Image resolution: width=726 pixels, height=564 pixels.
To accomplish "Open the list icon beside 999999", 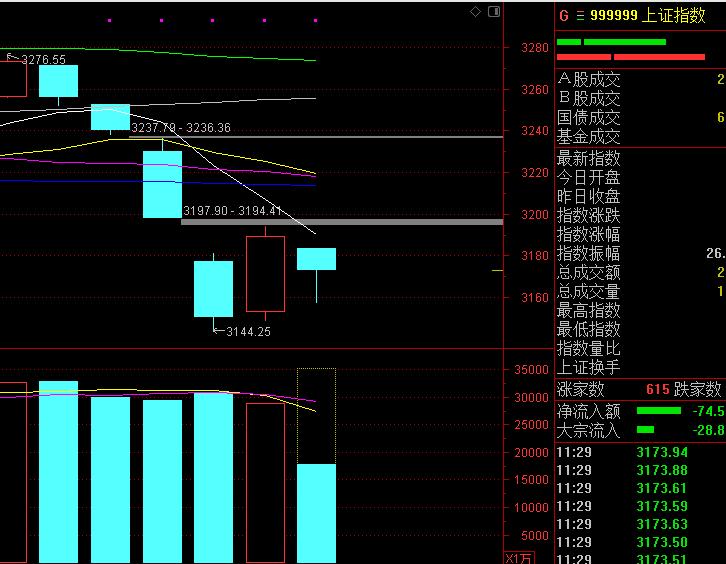I will pyautogui.click(x=580, y=16).
